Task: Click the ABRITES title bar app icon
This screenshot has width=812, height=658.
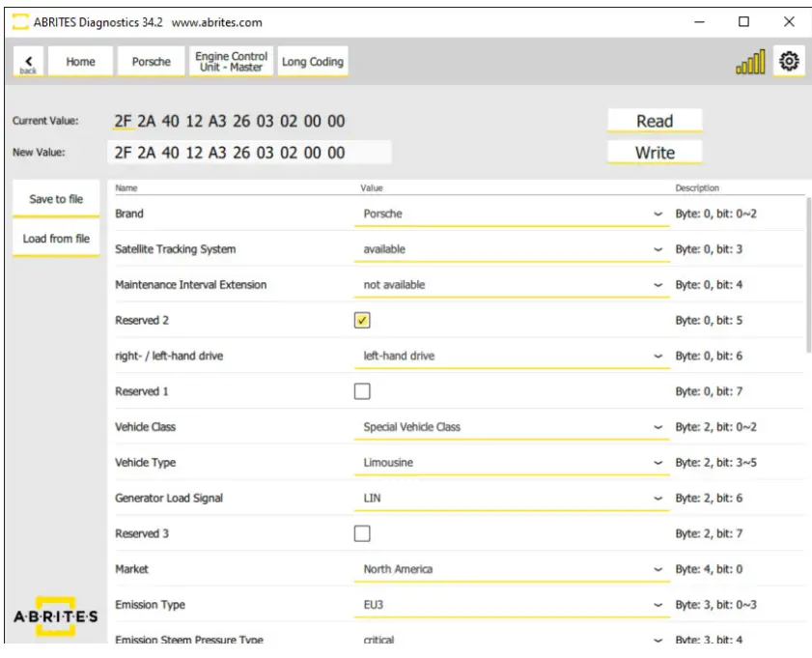Action: click(x=20, y=22)
